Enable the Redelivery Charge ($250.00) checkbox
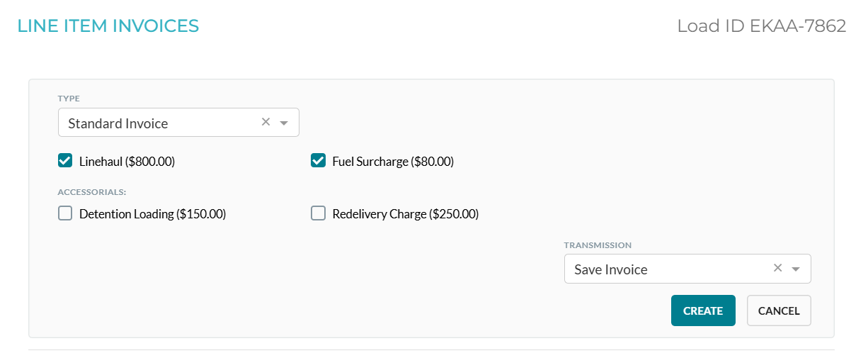This screenshot has width=868, height=358. click(x=318, y=213)
